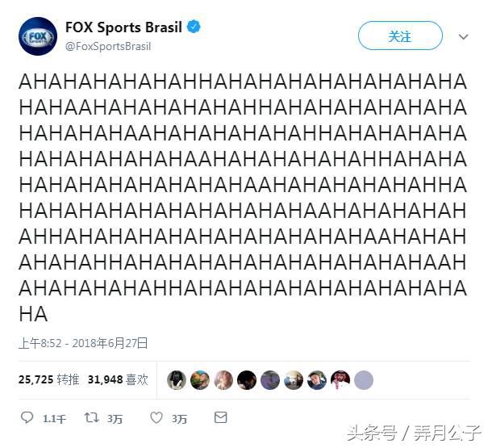Open the 31,948 喜欢 likes list
Image resolution: width=492 pixels, height=448 pixels.
[x=118, y=379]
